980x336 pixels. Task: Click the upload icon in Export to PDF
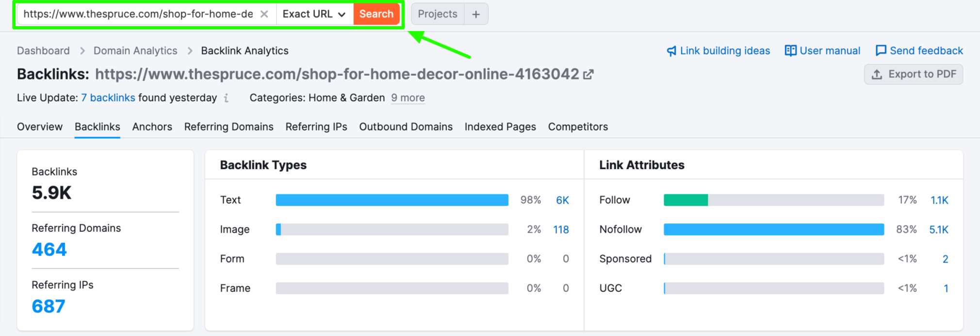click(x=877, y=74)
